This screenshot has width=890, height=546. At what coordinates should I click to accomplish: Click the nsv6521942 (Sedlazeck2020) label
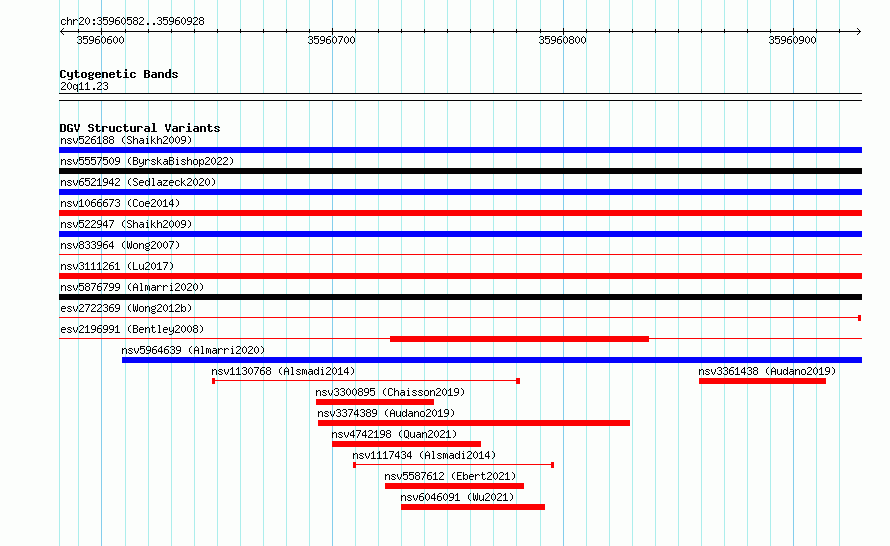[138, 182]
